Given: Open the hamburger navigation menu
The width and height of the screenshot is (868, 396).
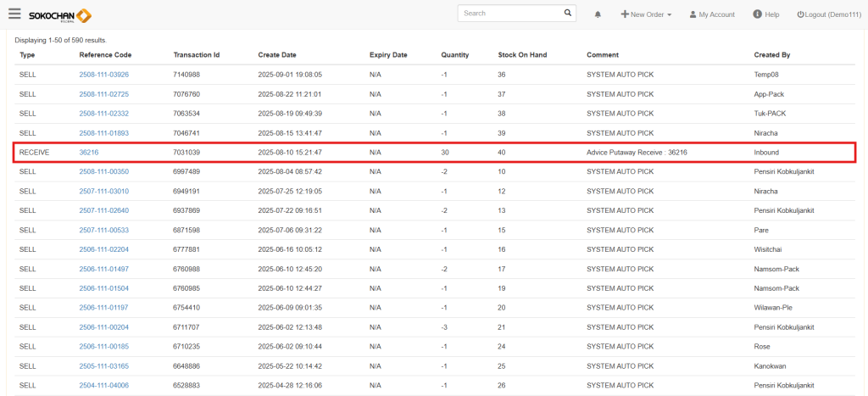Looking at the screenshot, I should click(x=14, y=14).
